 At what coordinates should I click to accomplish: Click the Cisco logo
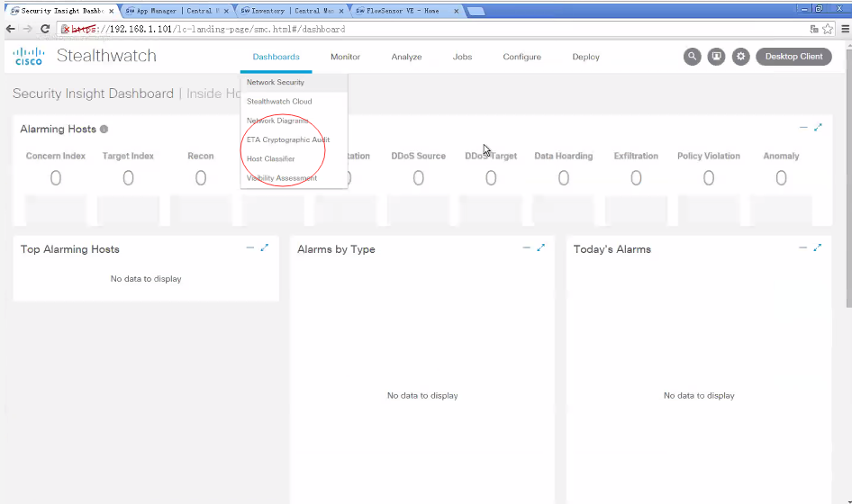[x=28, y=56]
